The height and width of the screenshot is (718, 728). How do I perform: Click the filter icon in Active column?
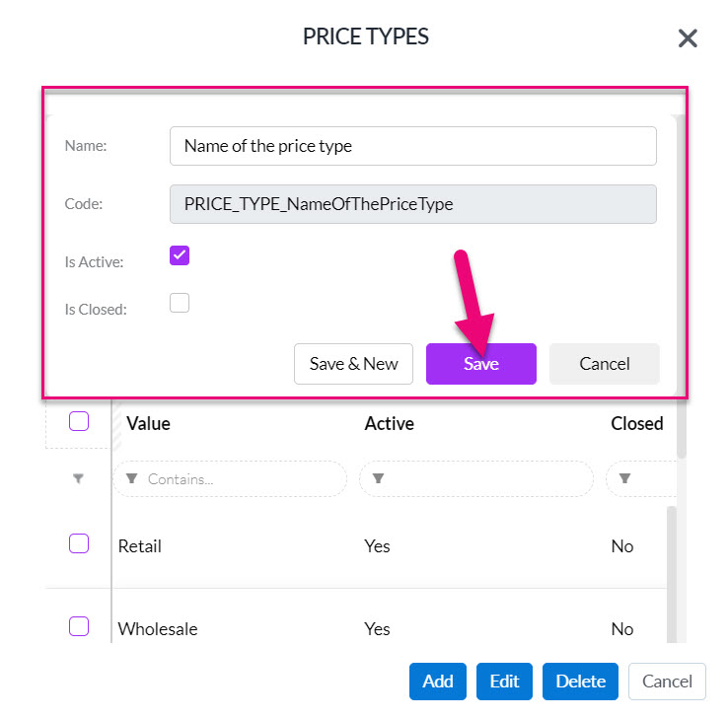379,478
